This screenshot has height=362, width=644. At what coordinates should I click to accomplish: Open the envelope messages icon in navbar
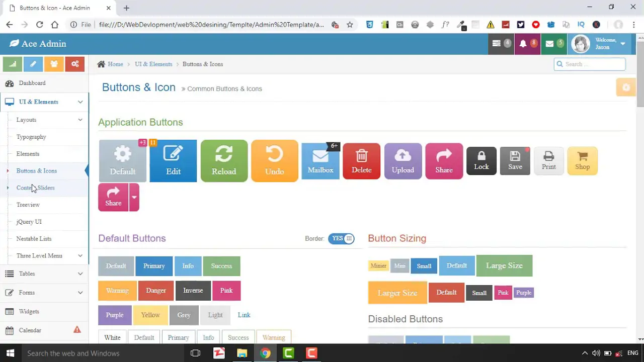[x=549, y=44]
